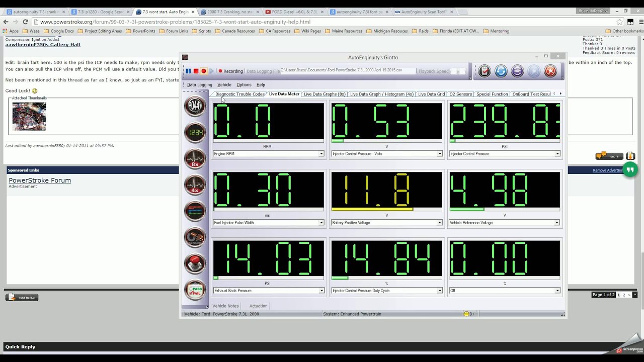Open the attached thumbnail image in post
The height and width of the screenshot is (362, 644).
(29, 117)
